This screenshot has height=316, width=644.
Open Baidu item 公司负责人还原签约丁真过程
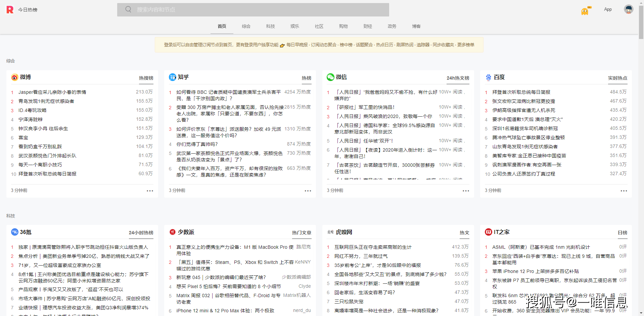coord(523,174)
